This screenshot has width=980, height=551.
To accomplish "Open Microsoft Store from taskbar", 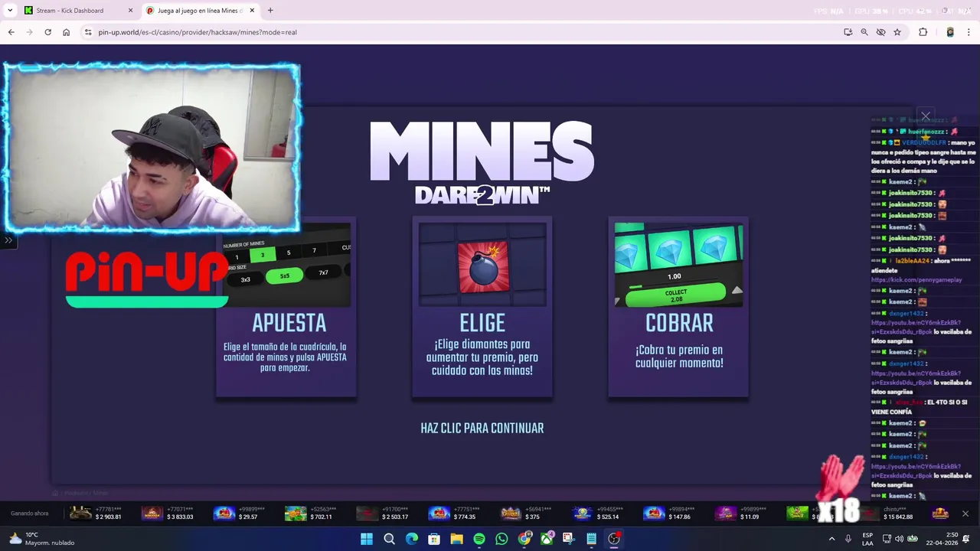I will [x=434, y=539].
